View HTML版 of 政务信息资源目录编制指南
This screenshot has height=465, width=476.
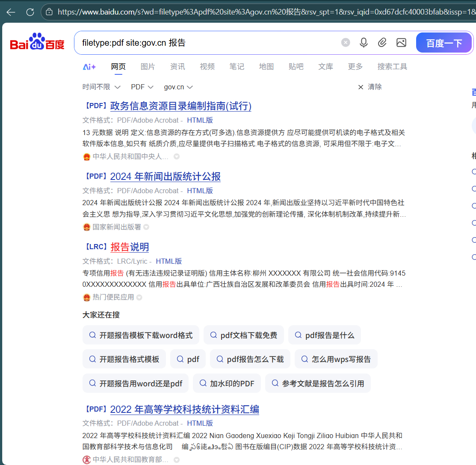pyautogui.click(x=200, y=120)
